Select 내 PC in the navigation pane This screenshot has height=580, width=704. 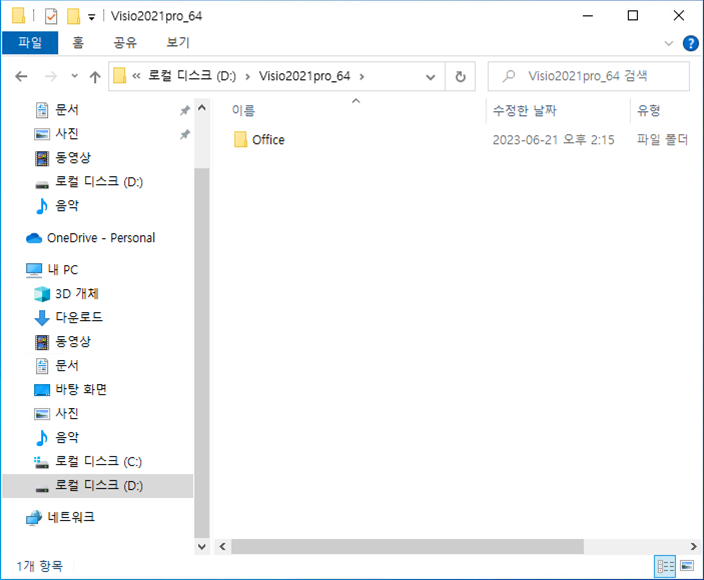52,270
